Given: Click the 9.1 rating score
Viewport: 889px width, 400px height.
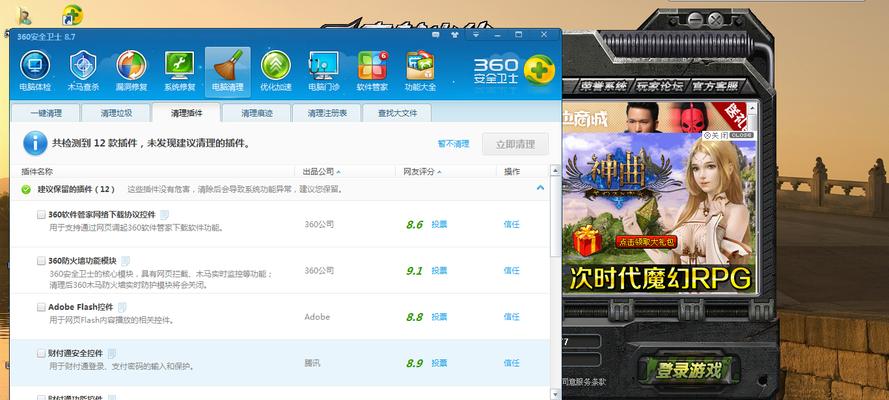Looking at the screenshot, I should click(414, 271).
